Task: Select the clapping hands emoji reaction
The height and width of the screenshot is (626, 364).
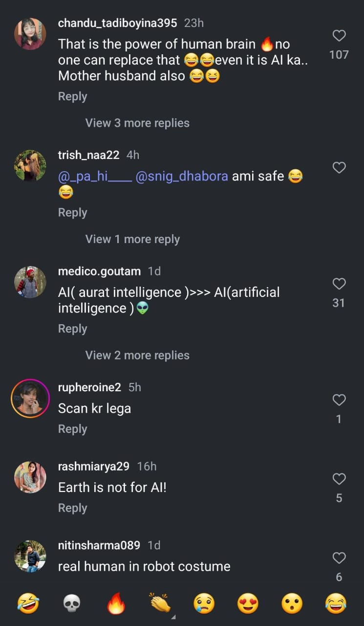Action: (159, 604)
